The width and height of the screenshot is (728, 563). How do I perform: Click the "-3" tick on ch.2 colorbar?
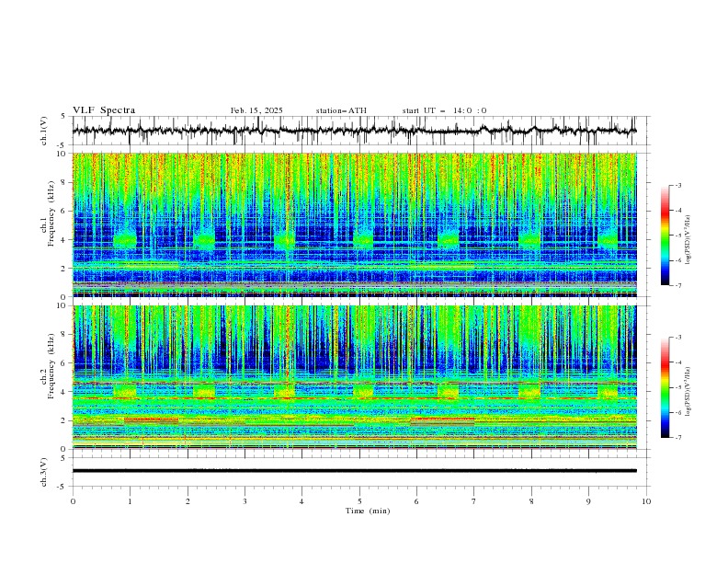[x=677, y=338]
